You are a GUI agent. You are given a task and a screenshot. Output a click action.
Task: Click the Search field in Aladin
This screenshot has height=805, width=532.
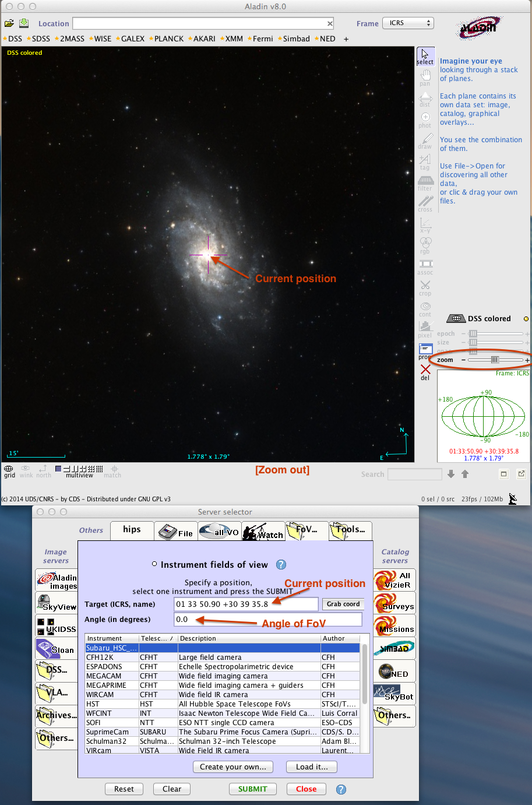click(x=414, y=474)
